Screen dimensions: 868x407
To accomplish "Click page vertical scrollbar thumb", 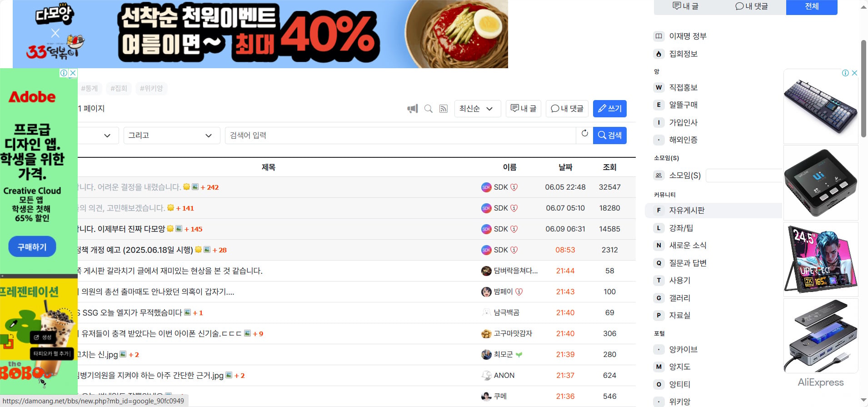I will click(863, 89).
